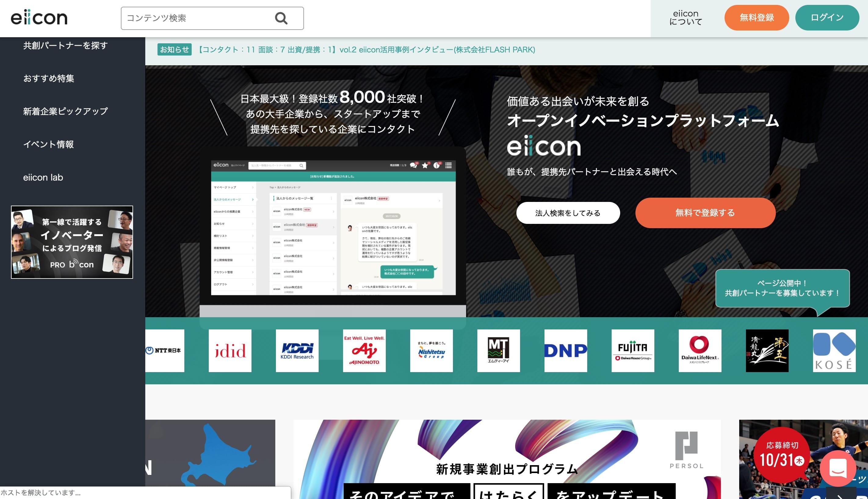
Task: Select the Fujita Daiwa House logo tile
Action: click(633, 350)
